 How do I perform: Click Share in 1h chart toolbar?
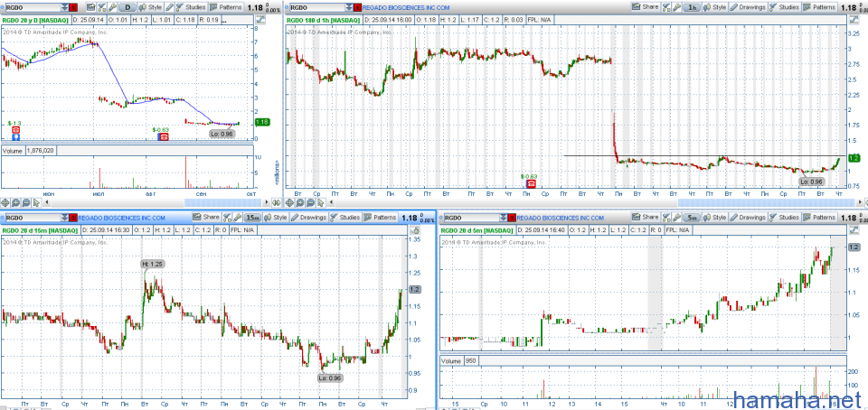[645, 7]
